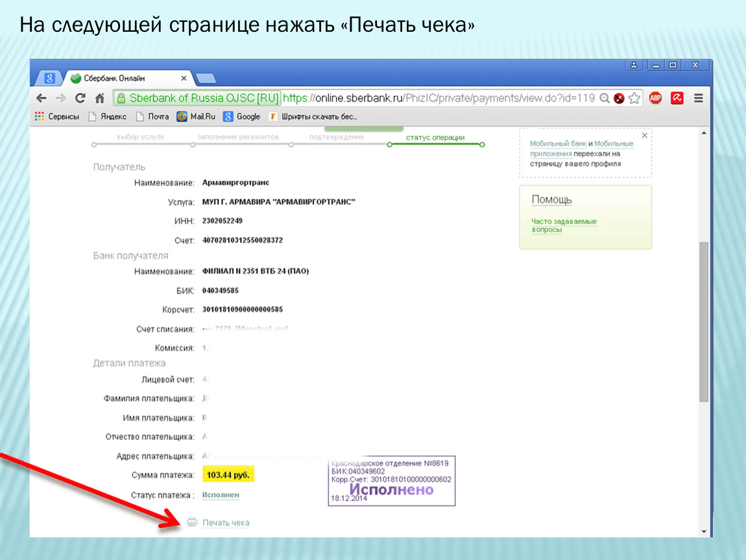Click the account number 40702810312550028372
The height and width of the screenshot is (560, 746).
point(243,240)
